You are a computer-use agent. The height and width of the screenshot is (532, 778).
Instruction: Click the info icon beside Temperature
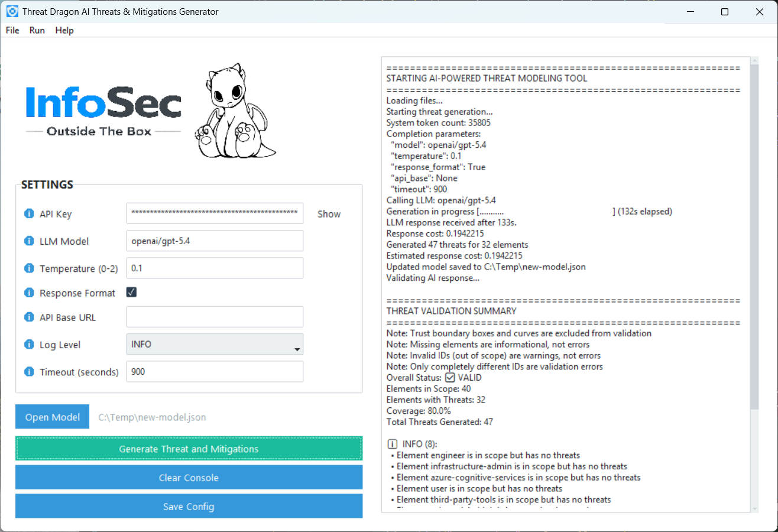[x=28, y=268]
